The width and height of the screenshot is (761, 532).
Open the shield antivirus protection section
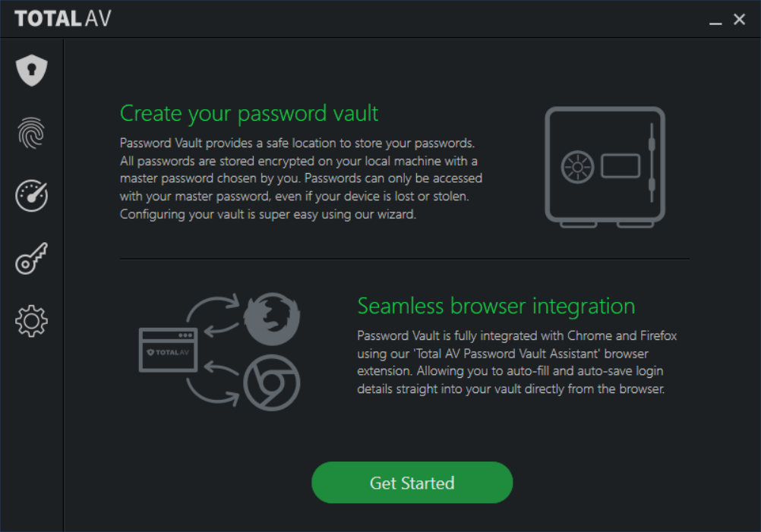coord(32,71)
